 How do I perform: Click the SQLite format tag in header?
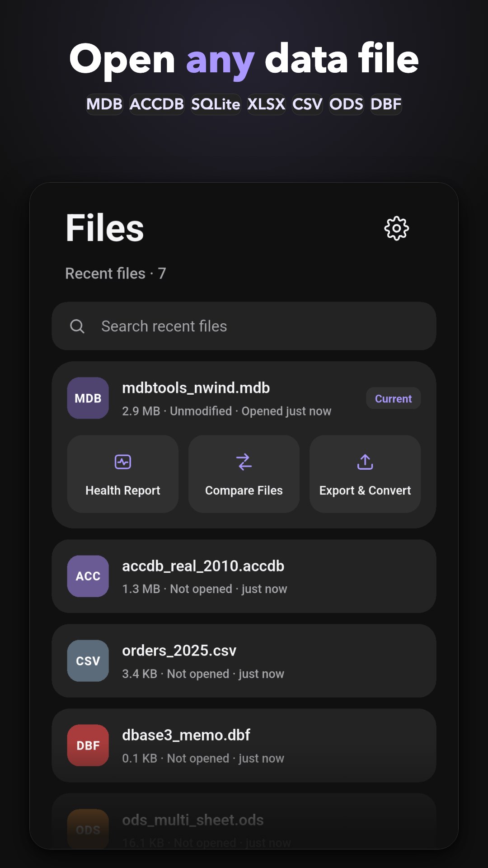pos(216,104)
